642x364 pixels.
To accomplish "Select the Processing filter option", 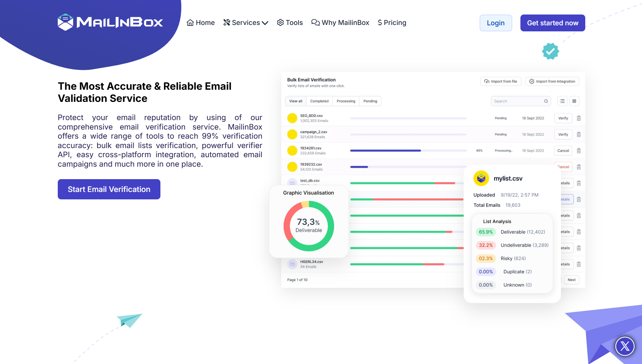I will 345,101.
